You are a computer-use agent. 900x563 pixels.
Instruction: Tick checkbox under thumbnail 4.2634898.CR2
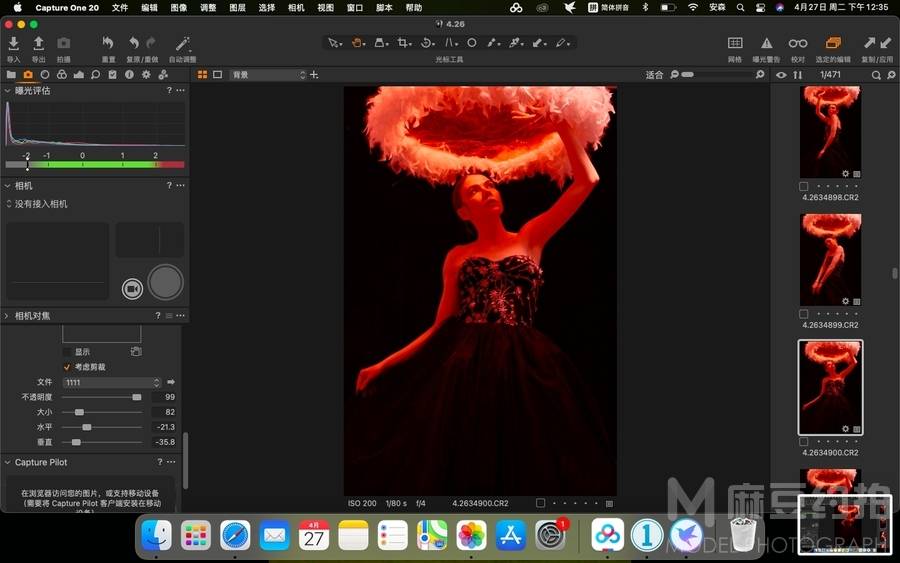pos(804,187)
